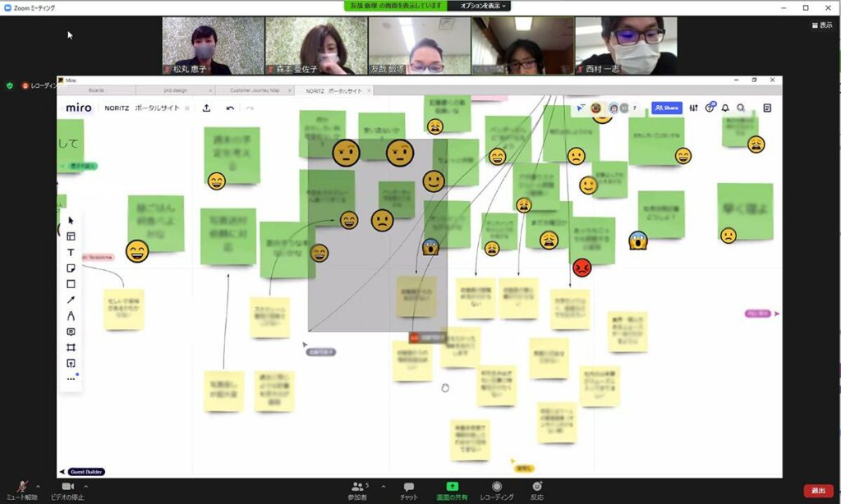
Task: Select the NORITZ ポータルサイト tab
Action: (x=333, y=90)
